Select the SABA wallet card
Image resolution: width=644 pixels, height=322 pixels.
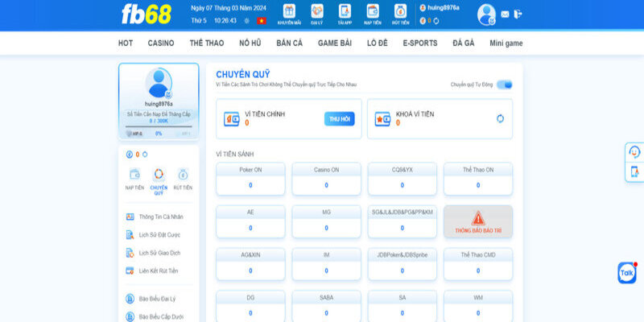(327, 307)
